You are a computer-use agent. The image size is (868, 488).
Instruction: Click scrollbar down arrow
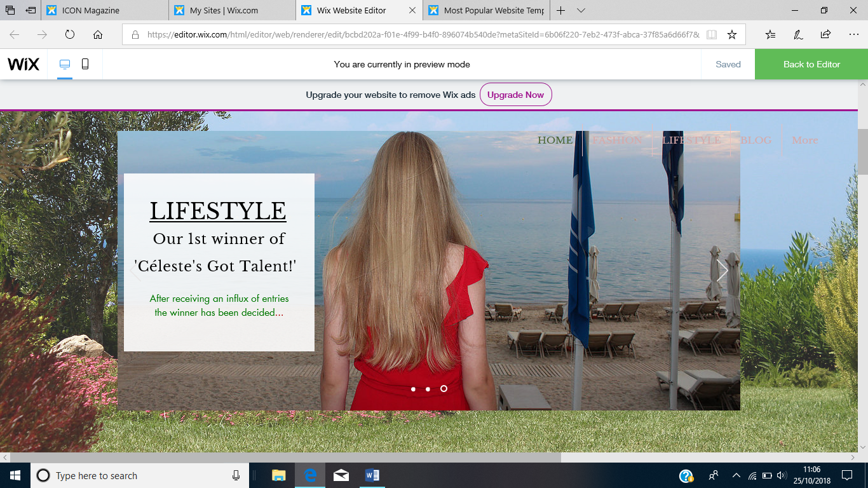(863, 447)
